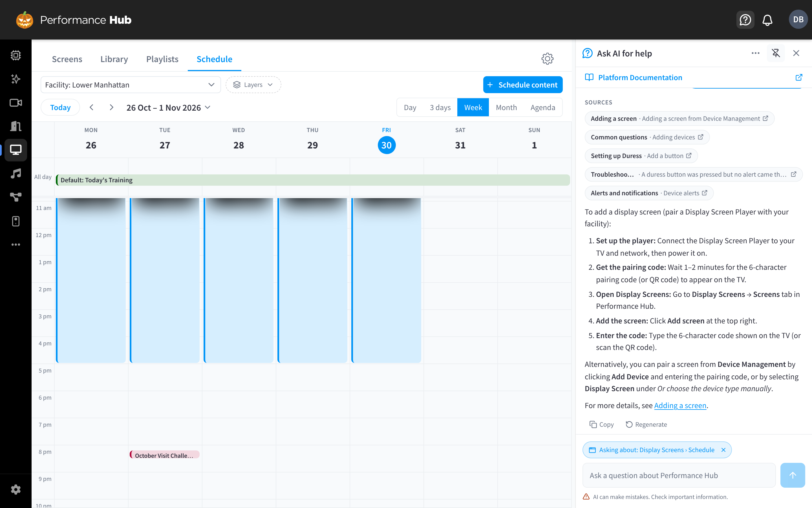The width and height of the screenshot is (812, 508).
Task: Expand the Layers dropdown
Action: coord(253,85)
